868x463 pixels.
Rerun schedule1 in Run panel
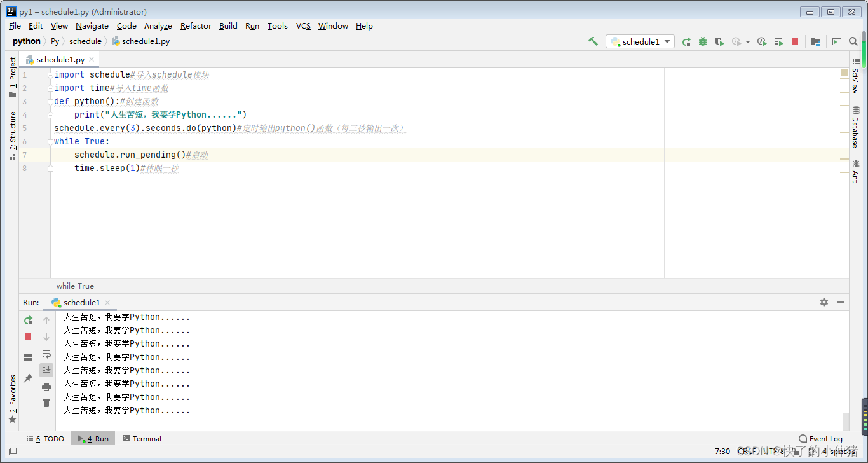(x=28, y=320)
